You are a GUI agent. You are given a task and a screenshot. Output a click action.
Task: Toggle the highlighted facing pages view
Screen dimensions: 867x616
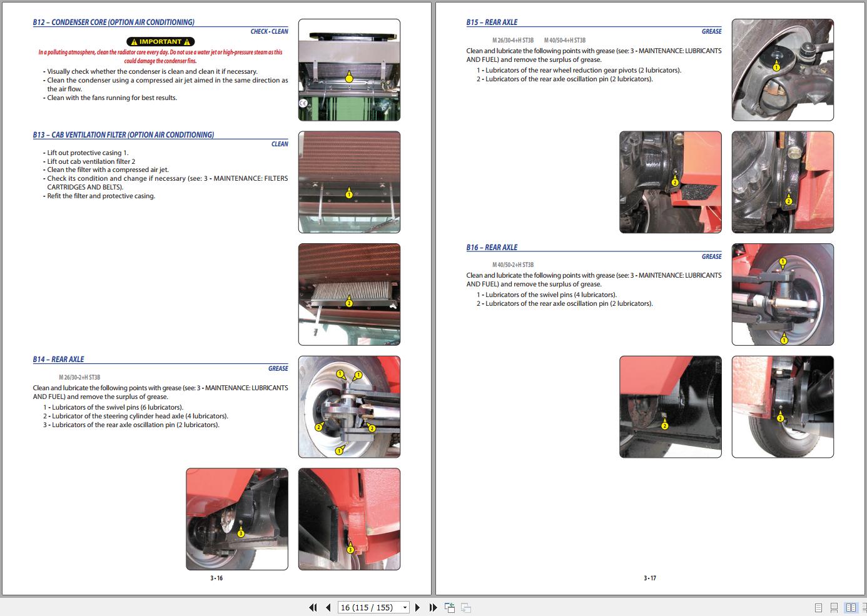850,607
